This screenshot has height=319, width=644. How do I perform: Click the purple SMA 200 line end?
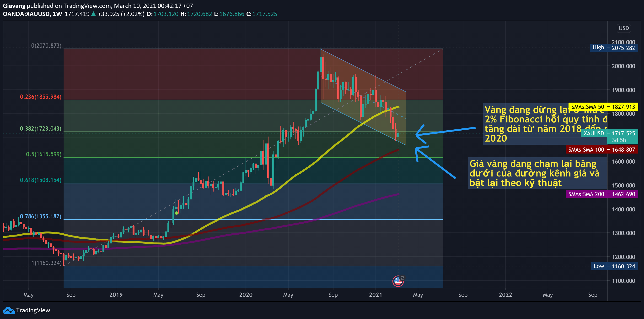coord(398,194)
